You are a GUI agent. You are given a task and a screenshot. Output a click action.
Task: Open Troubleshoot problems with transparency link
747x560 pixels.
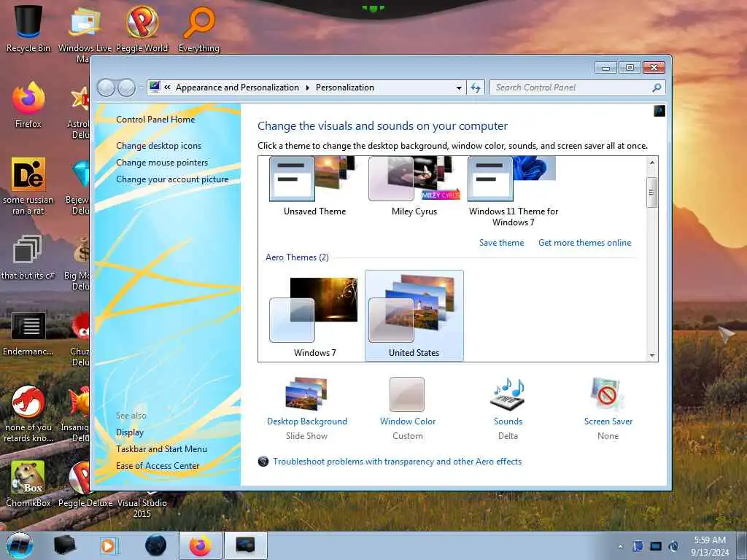(398, 462)
